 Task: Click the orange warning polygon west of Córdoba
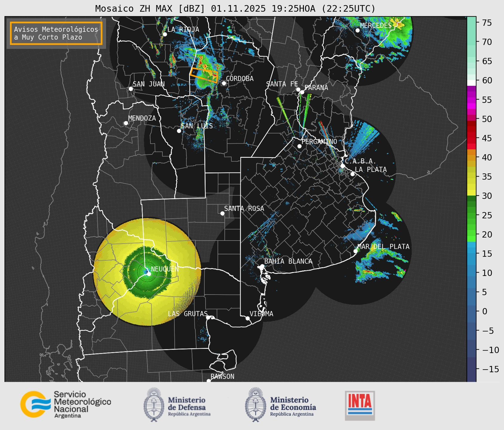click(x=204, y=75)
